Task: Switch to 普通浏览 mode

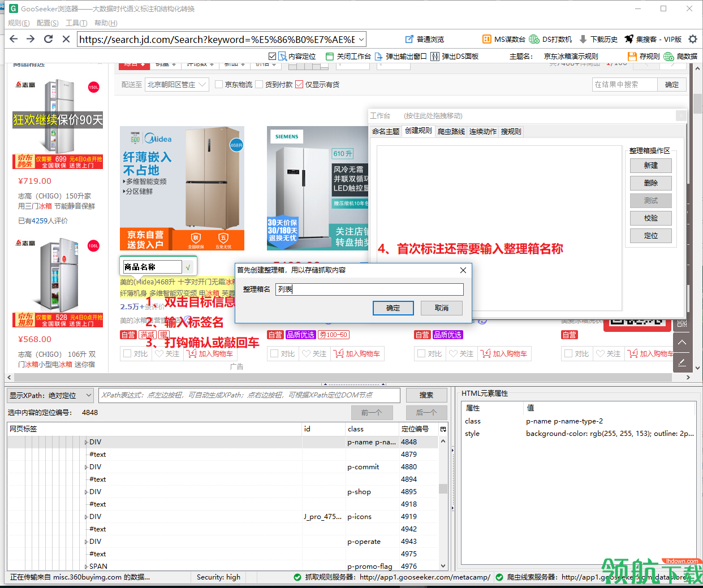Action: pyautogui.click(x=425, y=39)
